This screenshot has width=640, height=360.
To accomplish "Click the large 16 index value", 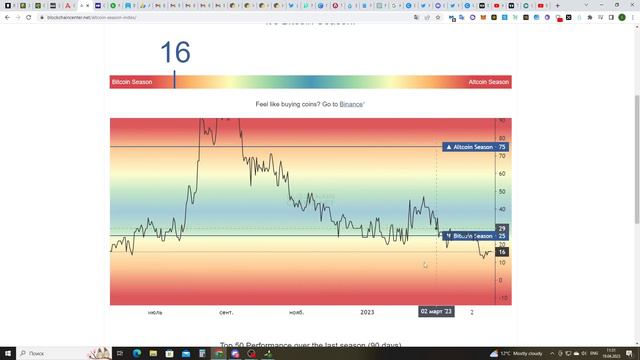I will tap(176, 52).
